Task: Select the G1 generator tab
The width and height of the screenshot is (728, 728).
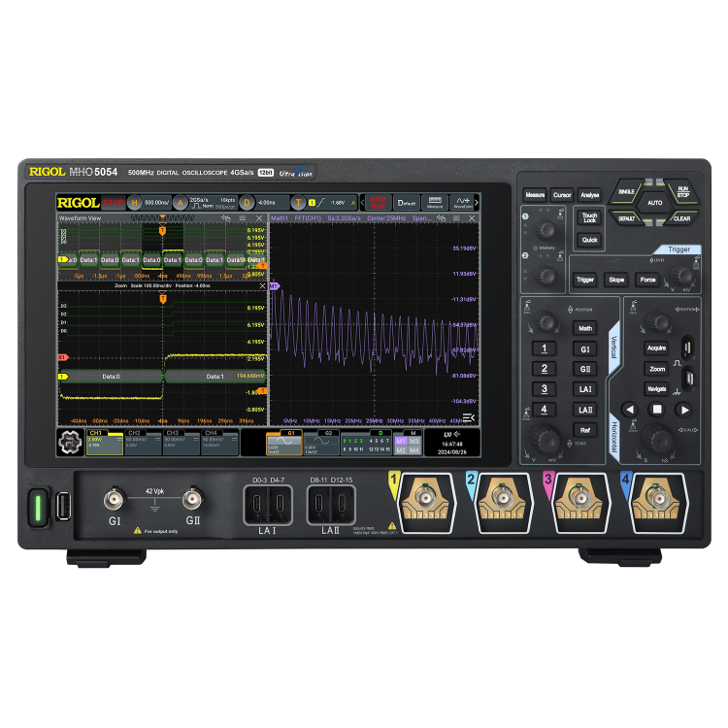Action: tap(284, 443)
